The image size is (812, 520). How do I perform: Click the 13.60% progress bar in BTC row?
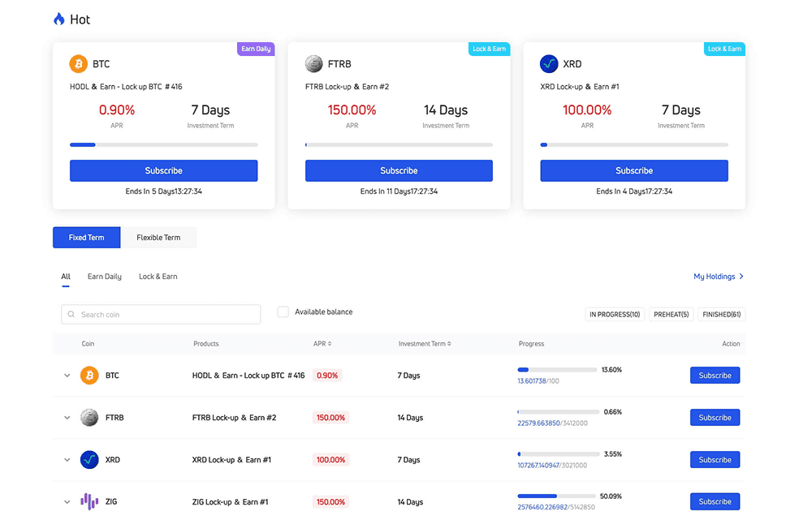pos(557,370)
